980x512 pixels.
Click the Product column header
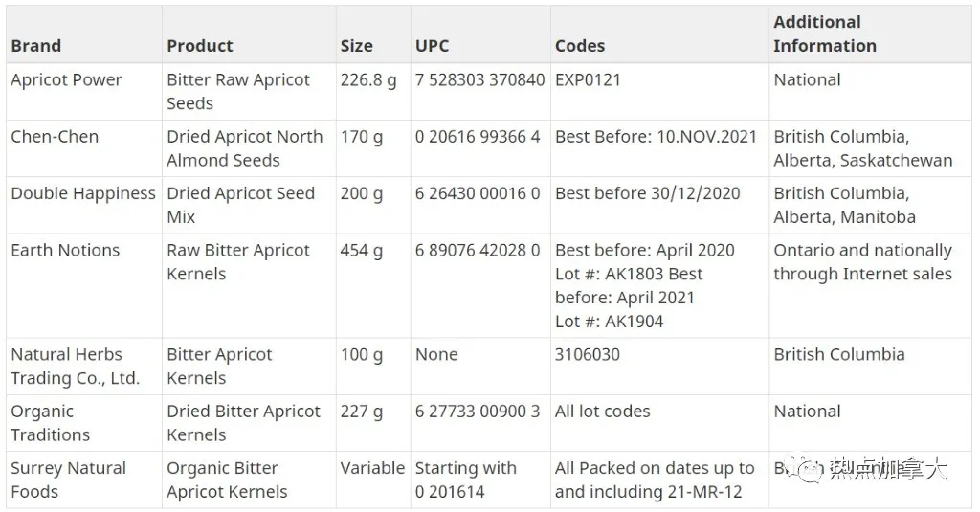coord(249,34)
